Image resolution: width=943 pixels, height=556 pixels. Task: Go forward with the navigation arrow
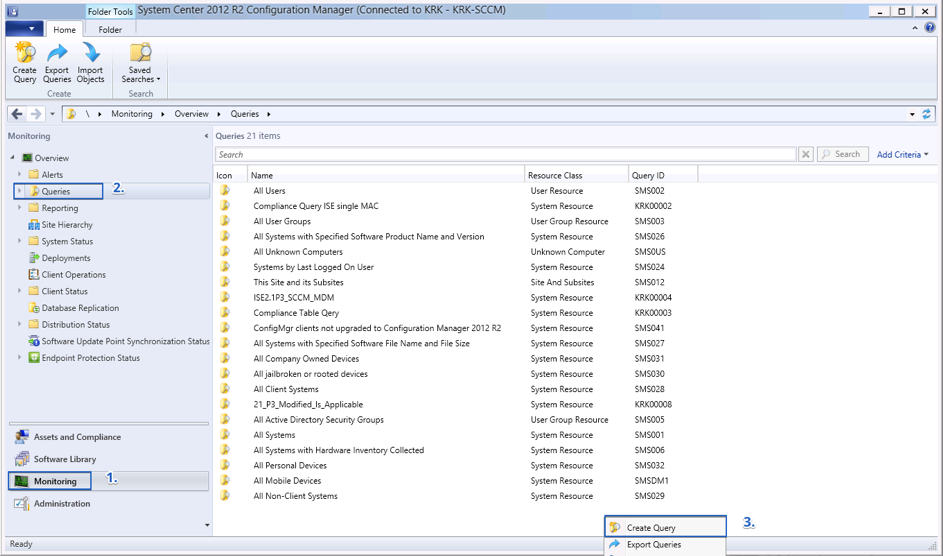[36, 114]
